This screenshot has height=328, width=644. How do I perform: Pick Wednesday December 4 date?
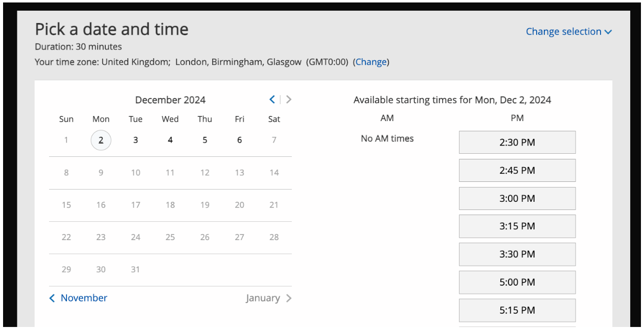tap(170, 140)
